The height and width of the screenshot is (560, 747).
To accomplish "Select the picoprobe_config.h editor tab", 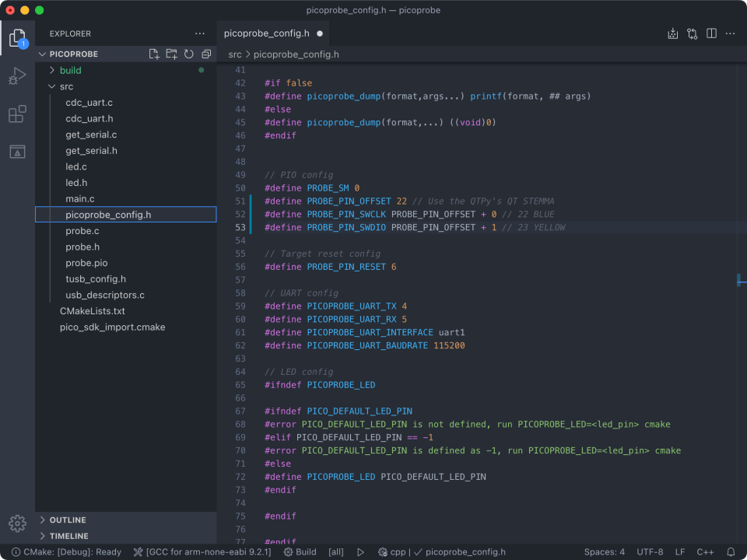I will click(x=266, y=33).
